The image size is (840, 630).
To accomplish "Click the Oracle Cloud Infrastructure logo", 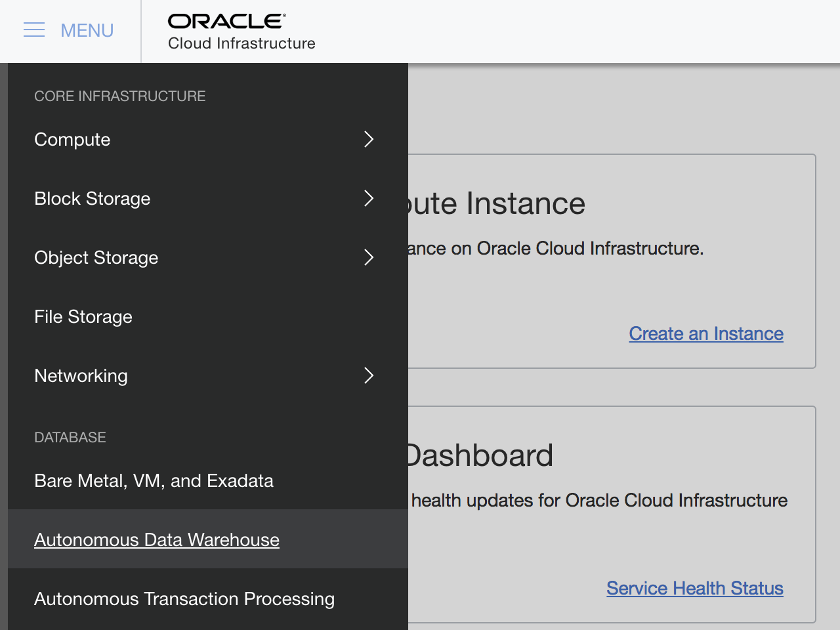I will point(241,31).
